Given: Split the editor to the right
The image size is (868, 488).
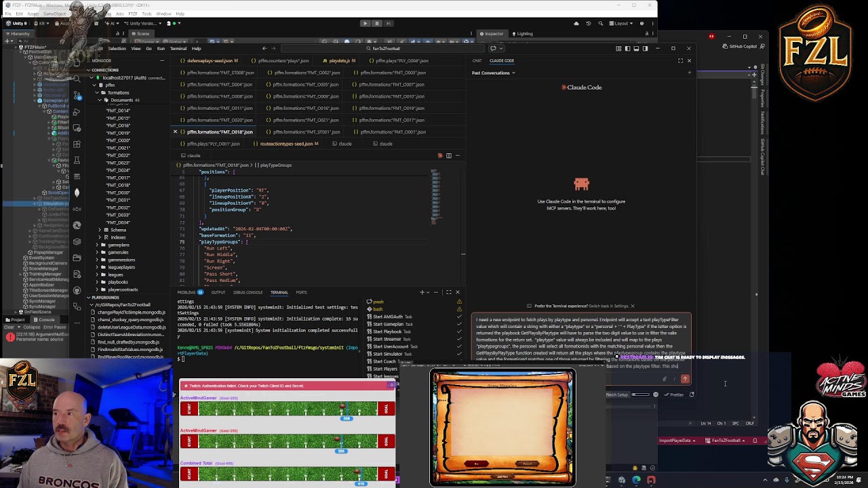Looking at the screenshot, I should click(448, 155).
